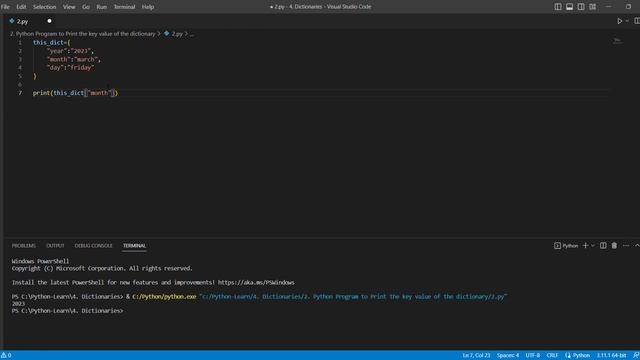Minimize the Visual Studio Code window
This screenshot has width=640, height=360.
pos(608,7)
